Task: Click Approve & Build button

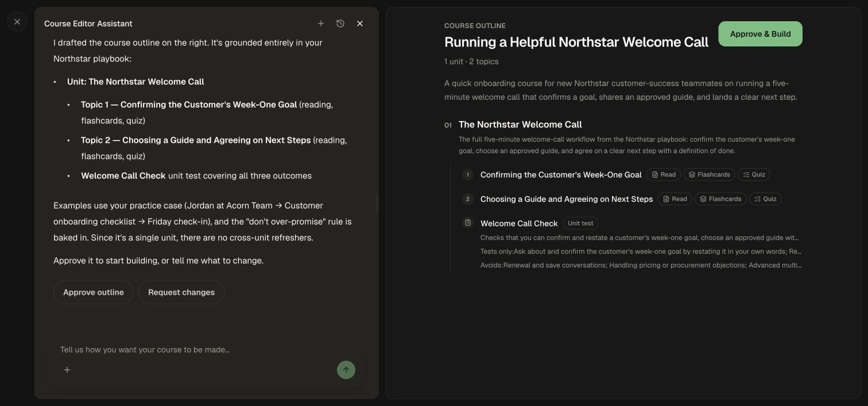Action: point(760,34)
